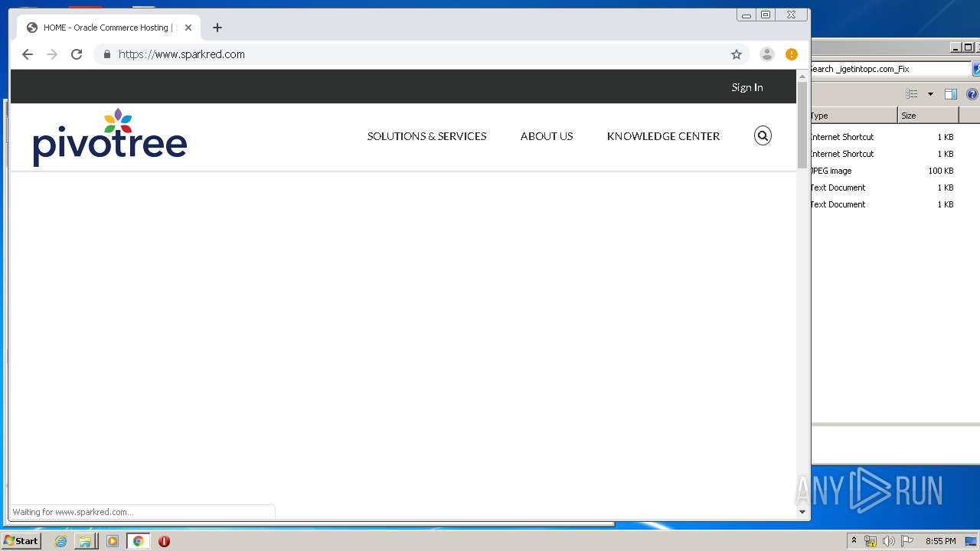The image size is (980, 551).
Task: Open the network tray icon
Action: coord(871,541)
